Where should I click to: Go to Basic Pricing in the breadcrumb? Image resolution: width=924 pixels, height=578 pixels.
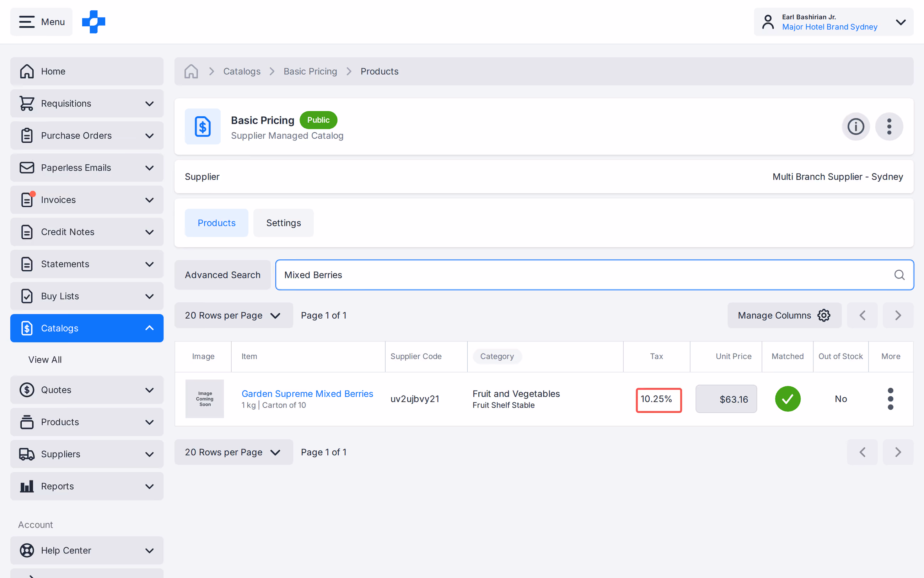pyautogui.click(x=310, y=71)
